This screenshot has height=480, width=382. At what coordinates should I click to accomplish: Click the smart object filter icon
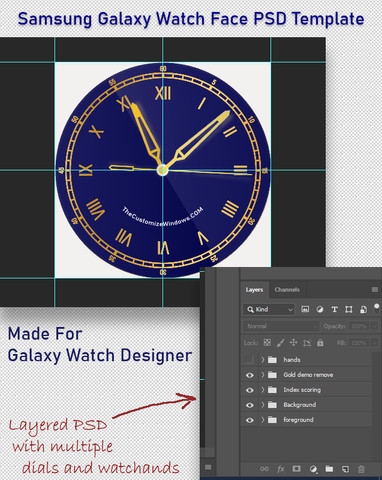[x=363, y=310]
